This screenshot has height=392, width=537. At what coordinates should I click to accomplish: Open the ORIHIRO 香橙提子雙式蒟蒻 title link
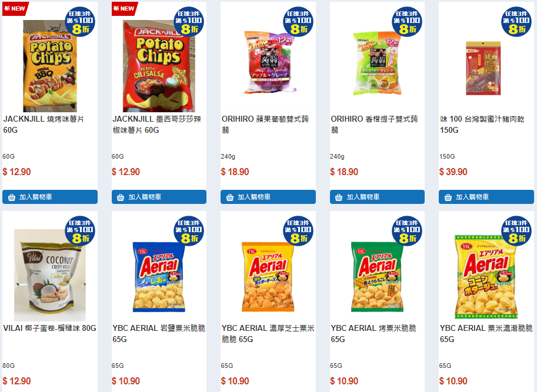[374, 125]
